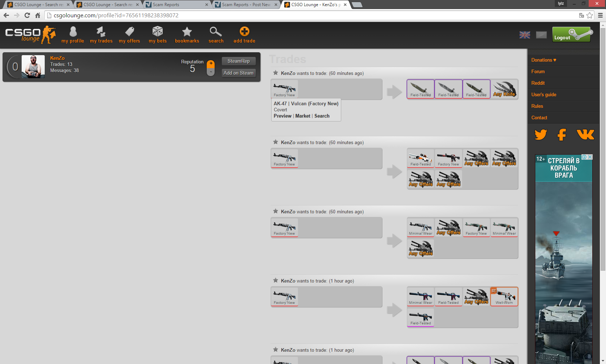Click the reputation plus button
This screenshot has height=364, width=606.
coord(211,64)
